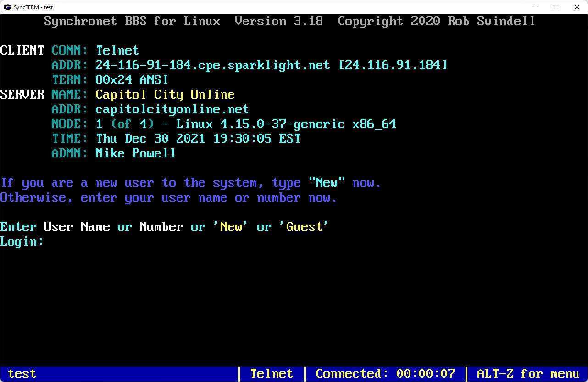Click the 'New' option in the login prompt

click(231, 227)
